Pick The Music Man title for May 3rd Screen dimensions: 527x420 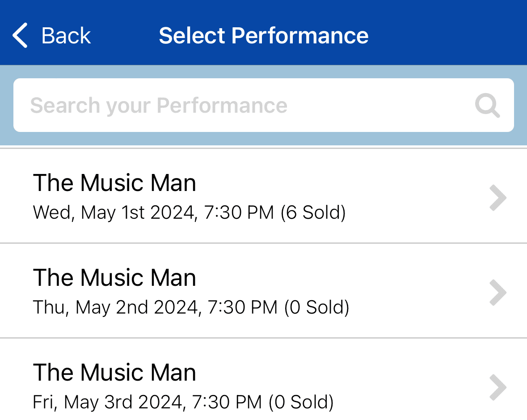[114, 373]
